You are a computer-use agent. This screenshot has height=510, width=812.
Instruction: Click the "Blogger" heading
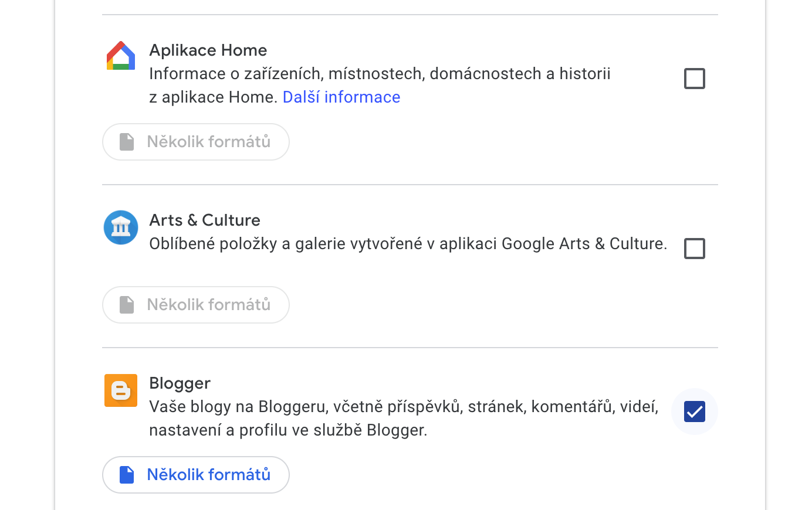[x=180, y=383]
